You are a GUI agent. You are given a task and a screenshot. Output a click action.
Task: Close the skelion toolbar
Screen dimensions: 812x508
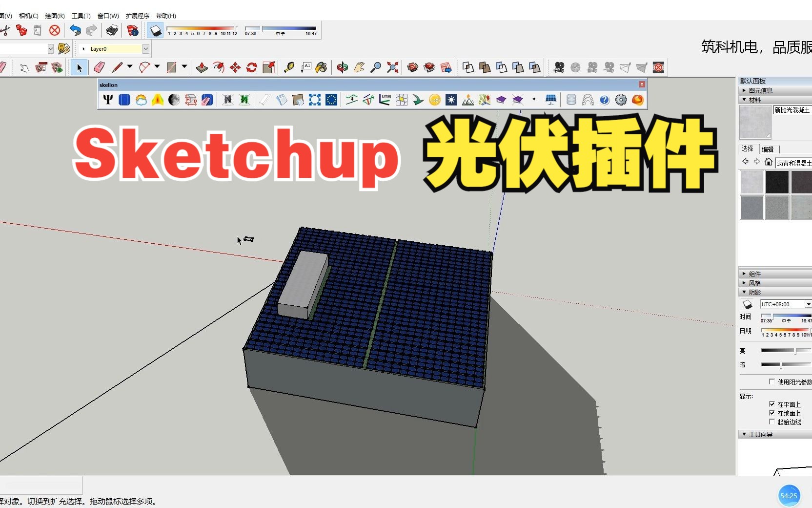click(642, 85)
